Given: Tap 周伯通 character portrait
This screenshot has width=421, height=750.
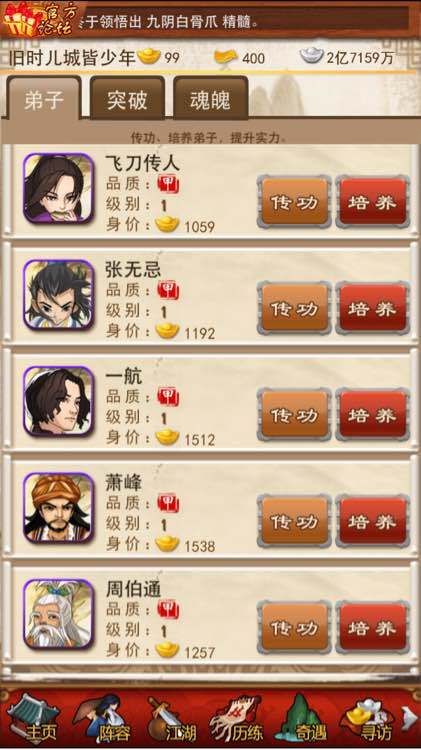Looking at the screenshot, I should point(58,614).
